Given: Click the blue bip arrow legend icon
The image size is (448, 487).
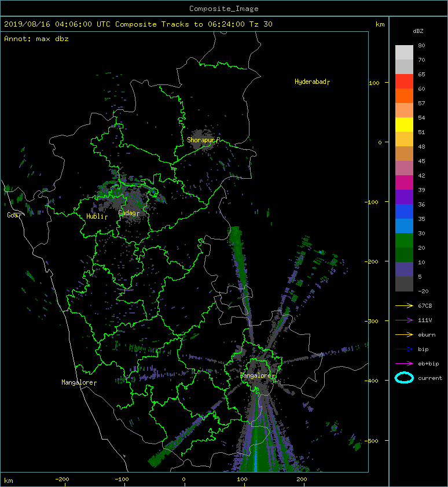Looking at the screenshot, I should pos(404,349).
